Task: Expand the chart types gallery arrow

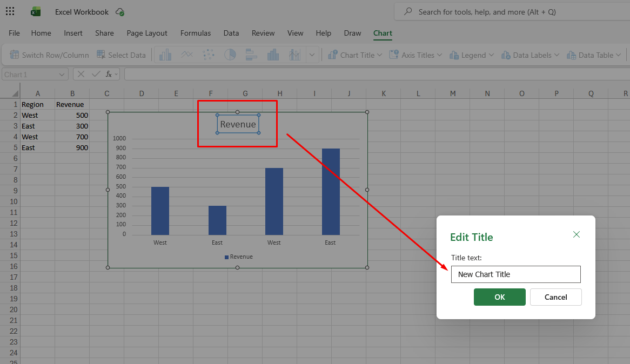Action: pos(312,55)
